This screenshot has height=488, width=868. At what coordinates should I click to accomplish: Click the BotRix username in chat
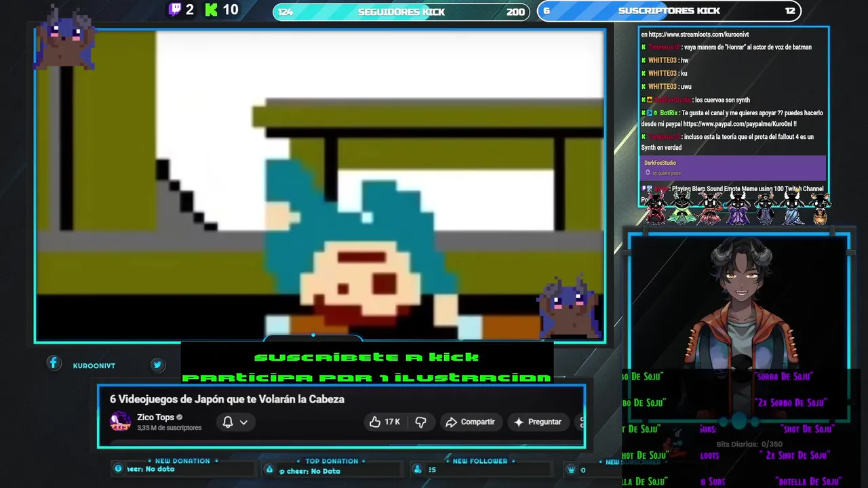pos(669,113)
